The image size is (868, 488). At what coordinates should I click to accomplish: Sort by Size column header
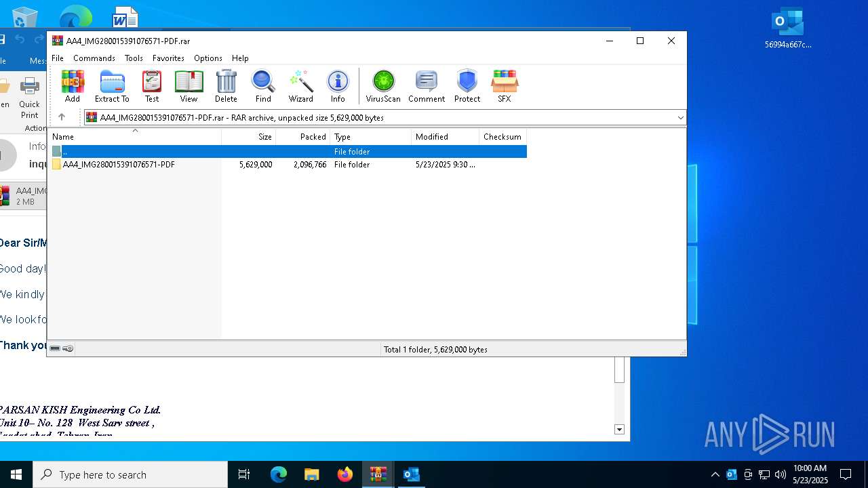pyautogui.click(x=249, y=137)
